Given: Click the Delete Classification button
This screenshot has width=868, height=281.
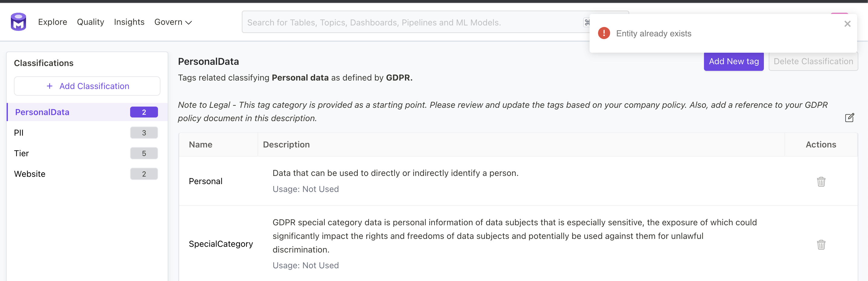Looking at the screenshot, I should point(813,61).
